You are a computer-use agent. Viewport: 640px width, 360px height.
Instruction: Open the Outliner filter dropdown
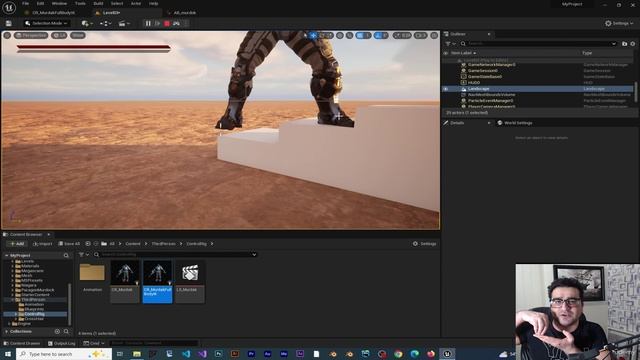[450, 43]
